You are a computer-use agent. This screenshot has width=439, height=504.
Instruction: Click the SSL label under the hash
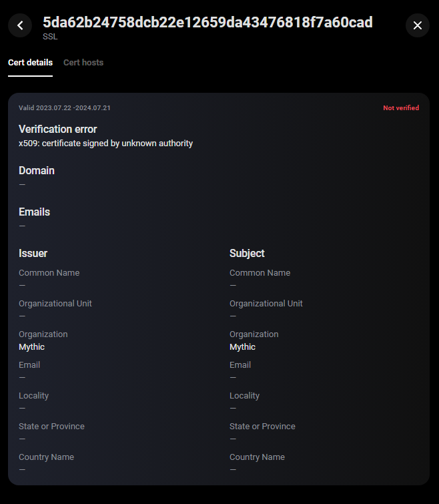tap(50, 37)
